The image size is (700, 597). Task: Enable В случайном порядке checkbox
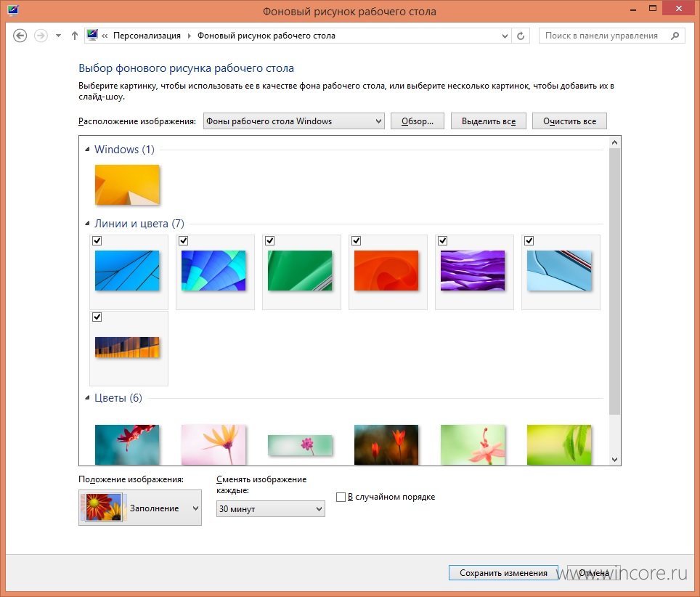click(341, 497)
